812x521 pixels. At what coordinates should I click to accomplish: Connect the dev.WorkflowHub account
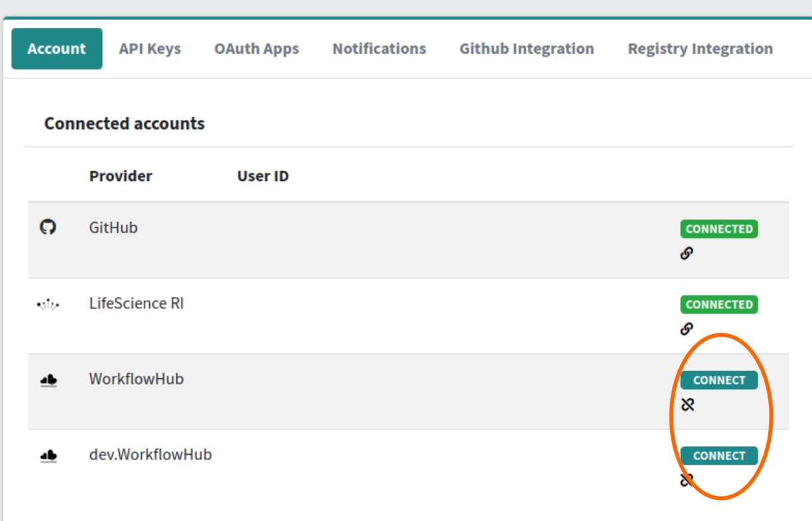[x=719, y=456]
